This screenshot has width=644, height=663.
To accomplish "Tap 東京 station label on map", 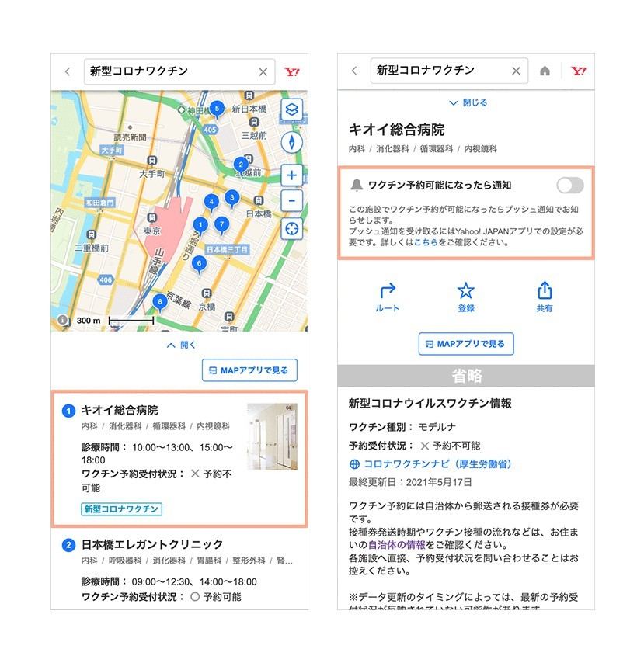I will tap(152, 231).
